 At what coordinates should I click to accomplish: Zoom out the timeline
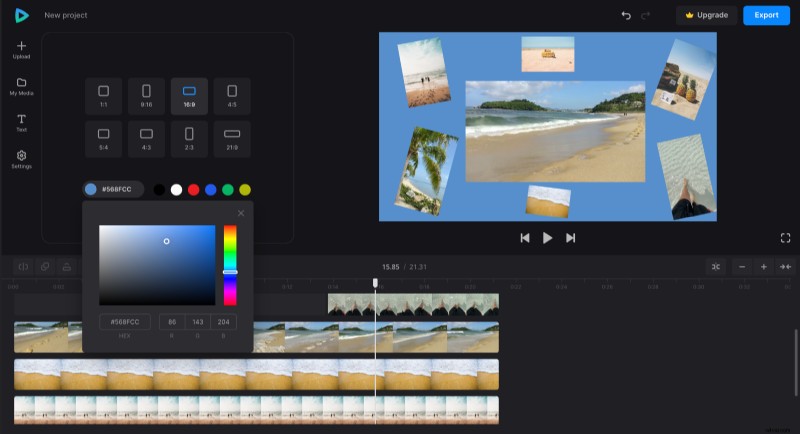click(742, 267)
